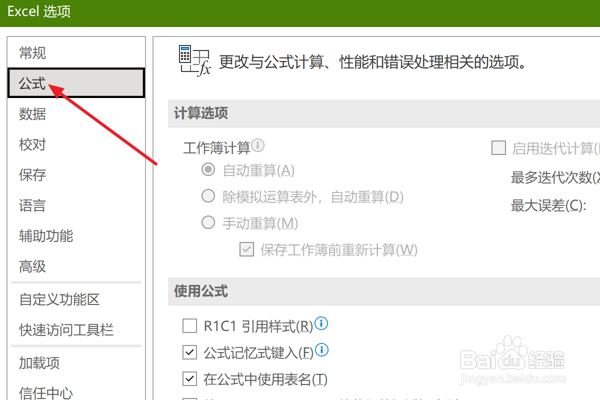Click the info icon beside R1C1 引用样式
600x400 pixels.
(321, 324)
